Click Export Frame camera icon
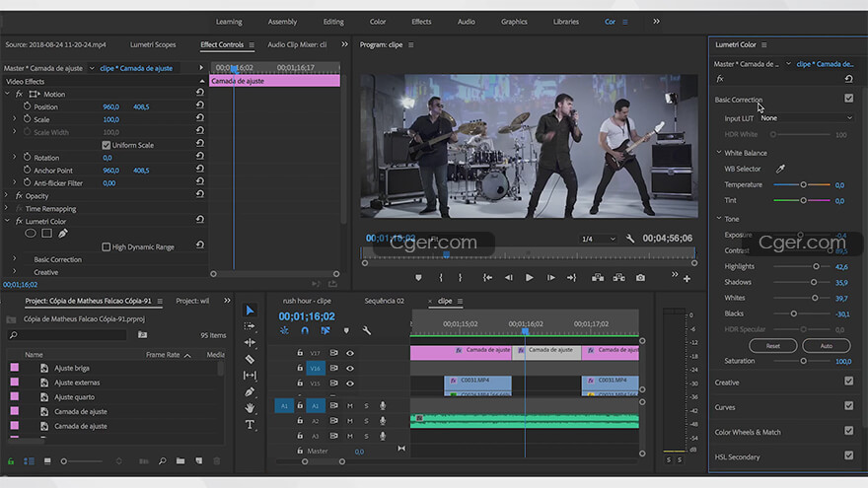 (x=640, y=278)
